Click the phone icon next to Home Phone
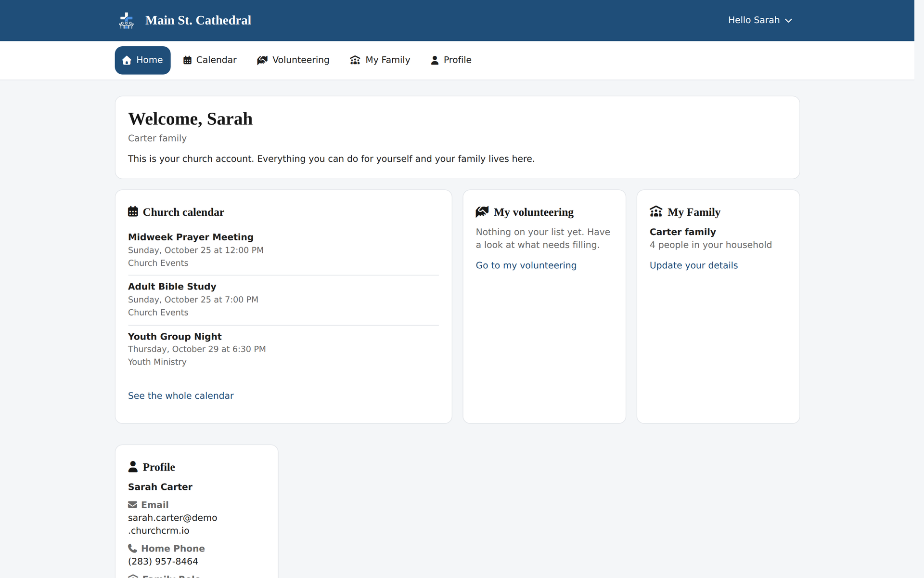Image resolution: width=924 pixels, height=578 pixels. click(x=132, y=548)
